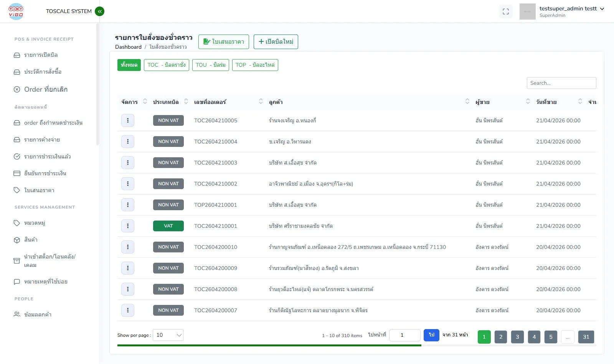Sort table by วันที่ขาย column
The width and height of the screenshot is (614, 364).
tap(580, 102)
